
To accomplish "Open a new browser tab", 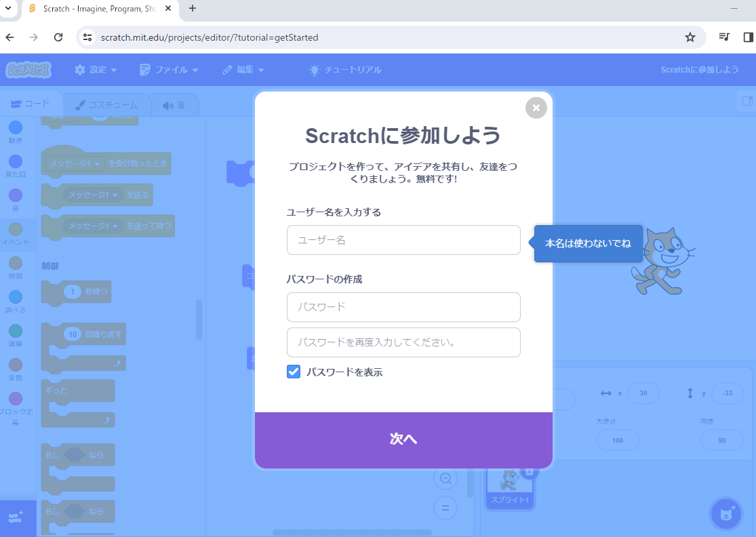I will point(193,8).
